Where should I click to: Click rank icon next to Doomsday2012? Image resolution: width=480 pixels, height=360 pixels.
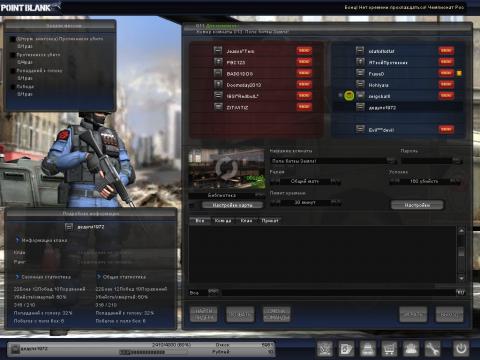click(218, 84)
